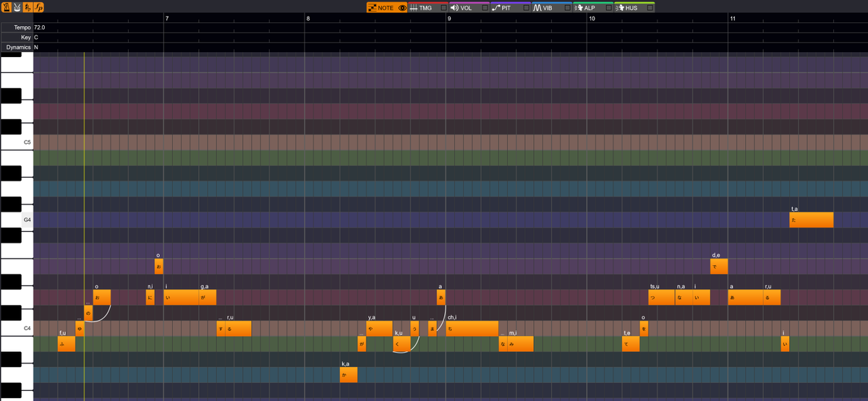The image size is (868, 401).
Task: Select the や note (y,a)
Action: pyautogui.click(x=380, y=329)
